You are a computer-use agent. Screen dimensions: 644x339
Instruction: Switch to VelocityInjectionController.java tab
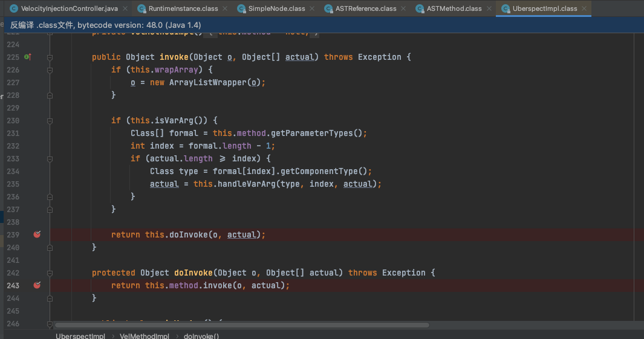tap(69, 8)
